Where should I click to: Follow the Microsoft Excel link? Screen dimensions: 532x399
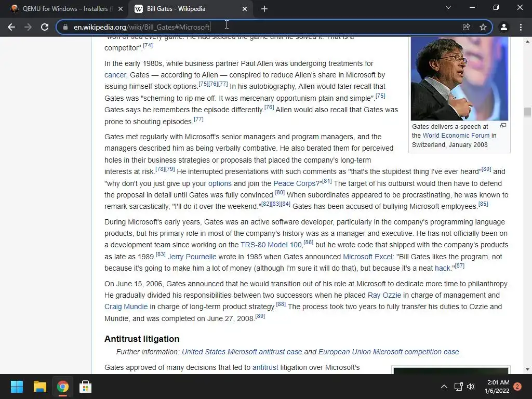368,257
